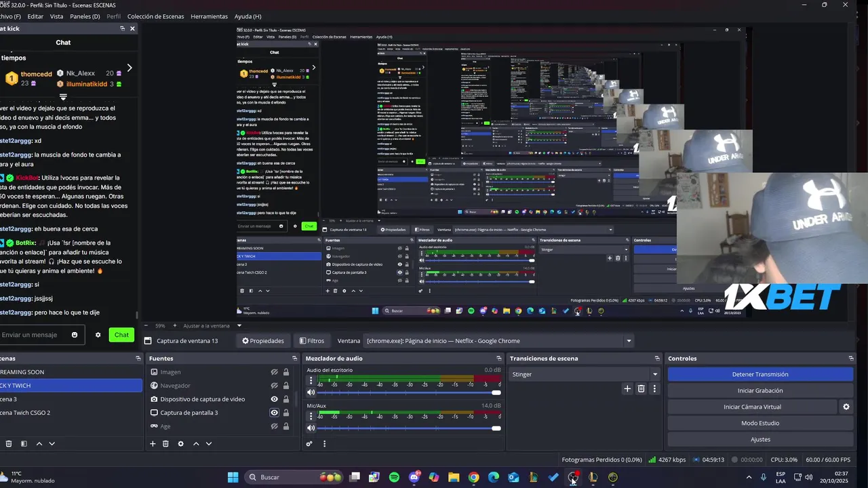Open scene filters icon in Escenas toolbar
The image size is (868, 488).
pyautogui.click(x=24, y=444)
